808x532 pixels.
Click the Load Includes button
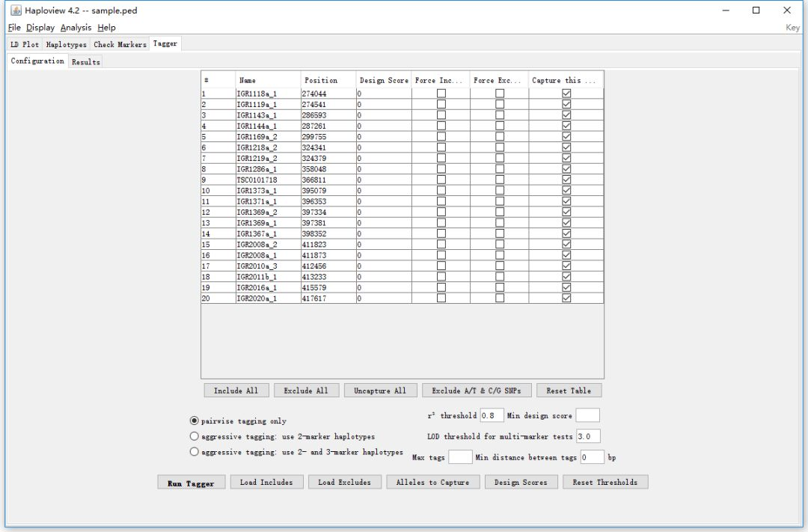(x=266, y=482)
